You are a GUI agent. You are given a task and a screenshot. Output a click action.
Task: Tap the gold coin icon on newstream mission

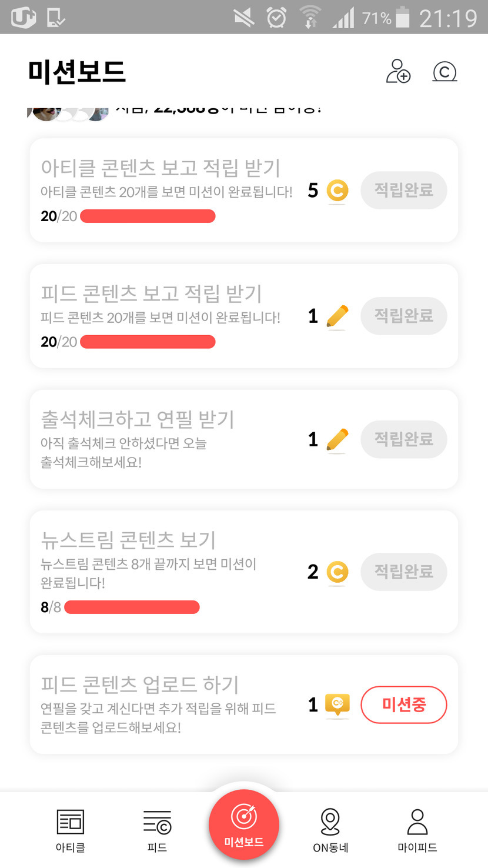pyautogui.click(x=337, y=572)
